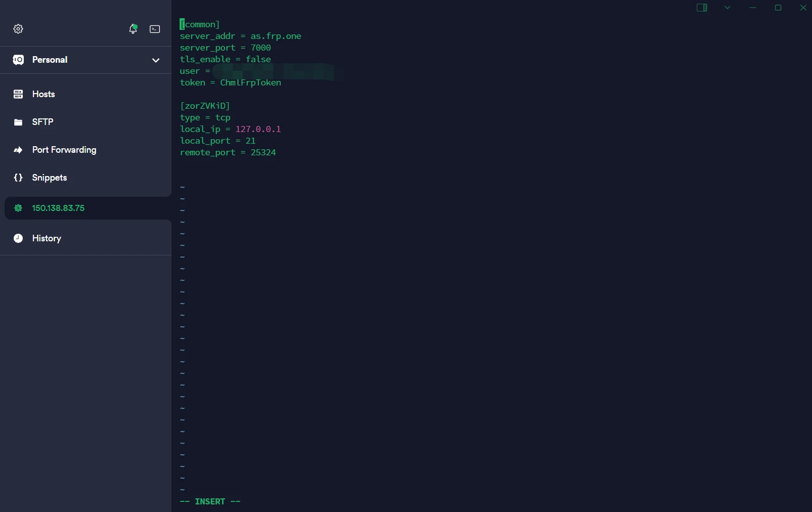Toggle the split pane layout view

(703, 8)
